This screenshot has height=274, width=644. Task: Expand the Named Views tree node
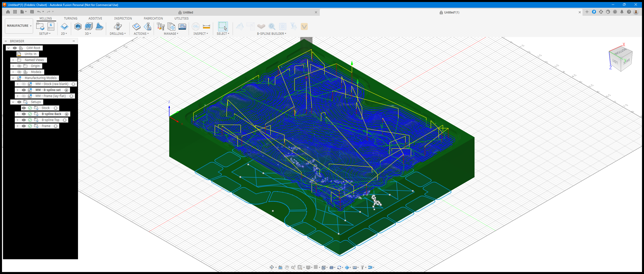click(13, 60)
